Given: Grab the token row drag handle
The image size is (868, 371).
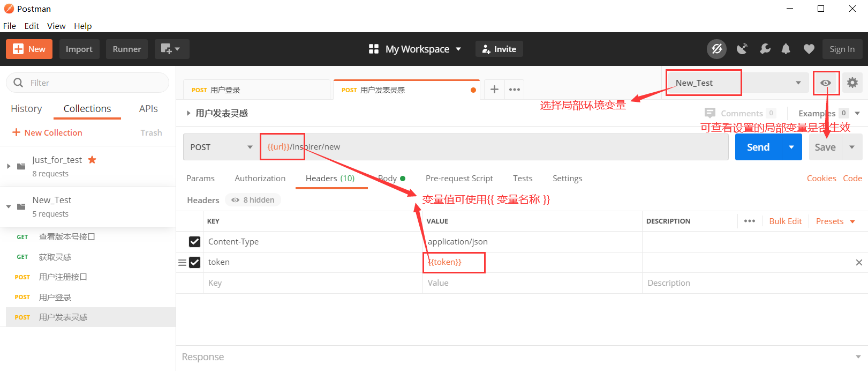Looking at the screenshot, I should coord(182,263).
